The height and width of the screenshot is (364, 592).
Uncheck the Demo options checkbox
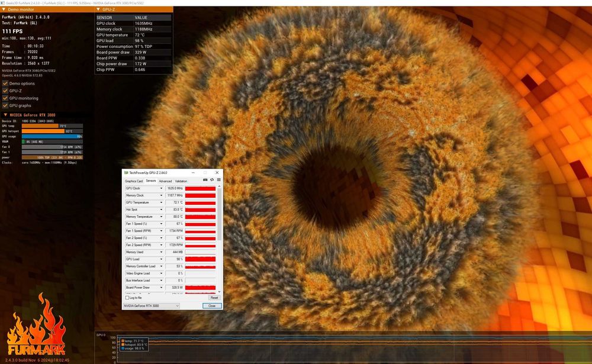pos(5,83)
